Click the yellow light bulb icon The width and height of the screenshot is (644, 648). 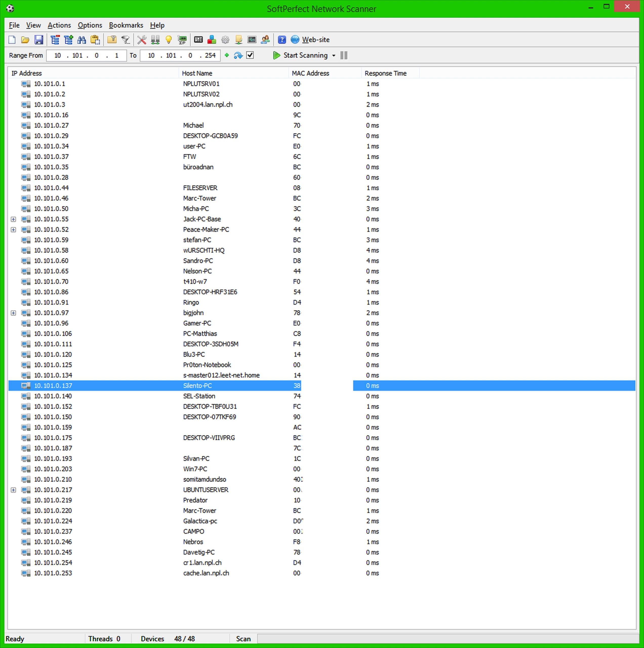168,40
